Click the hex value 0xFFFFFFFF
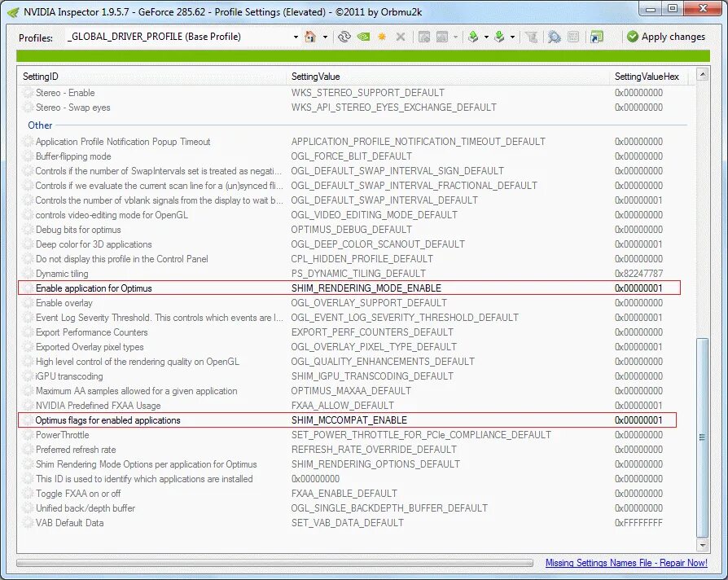The height and width of the screenshot is (580, 728). [638, 523]
